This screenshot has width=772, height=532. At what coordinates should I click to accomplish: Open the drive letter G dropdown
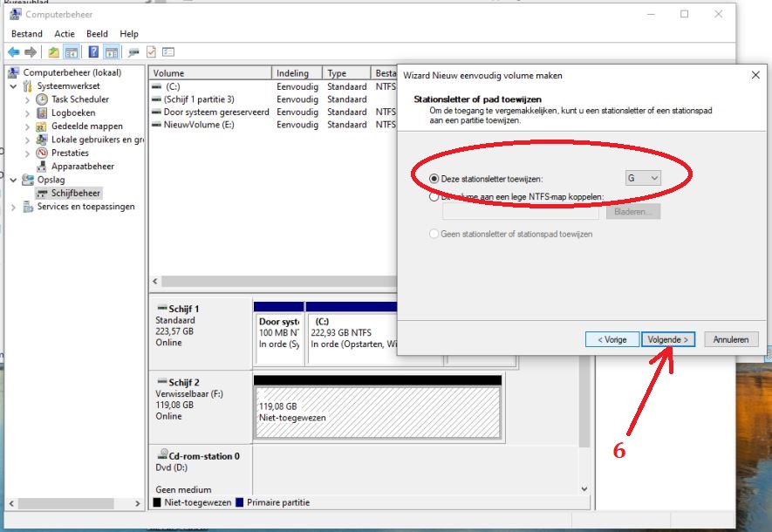(643, 178)
